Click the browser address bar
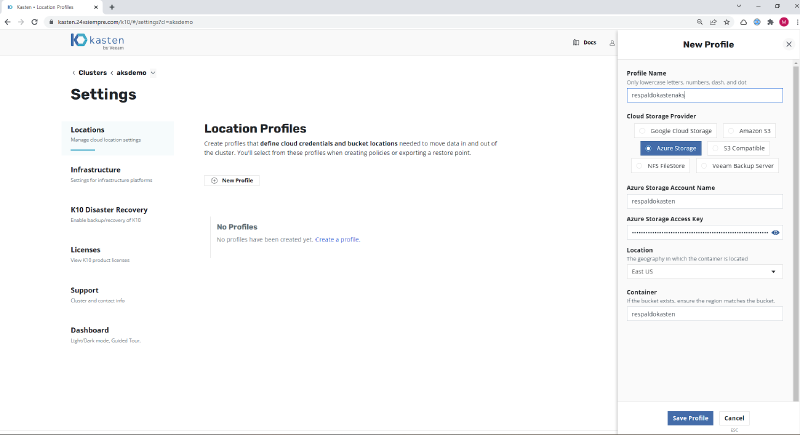800x435 pixels. 367,22
